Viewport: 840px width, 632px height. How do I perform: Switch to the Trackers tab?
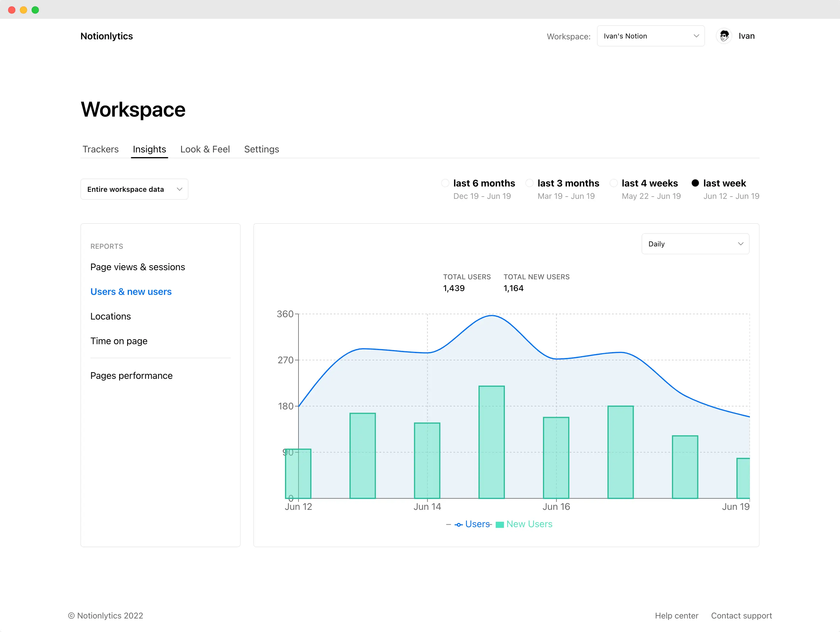tap(100, 149)
